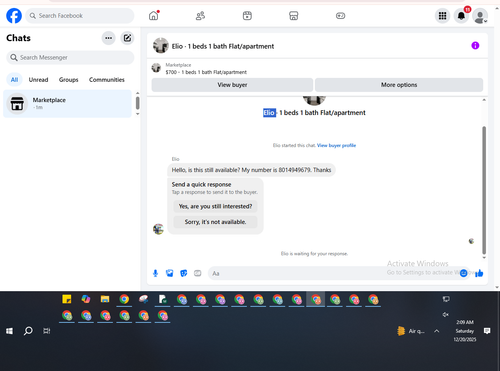The image size is (500, 371).
Task: Click the muted volume tray icon
Action: (x=446, y=314)
